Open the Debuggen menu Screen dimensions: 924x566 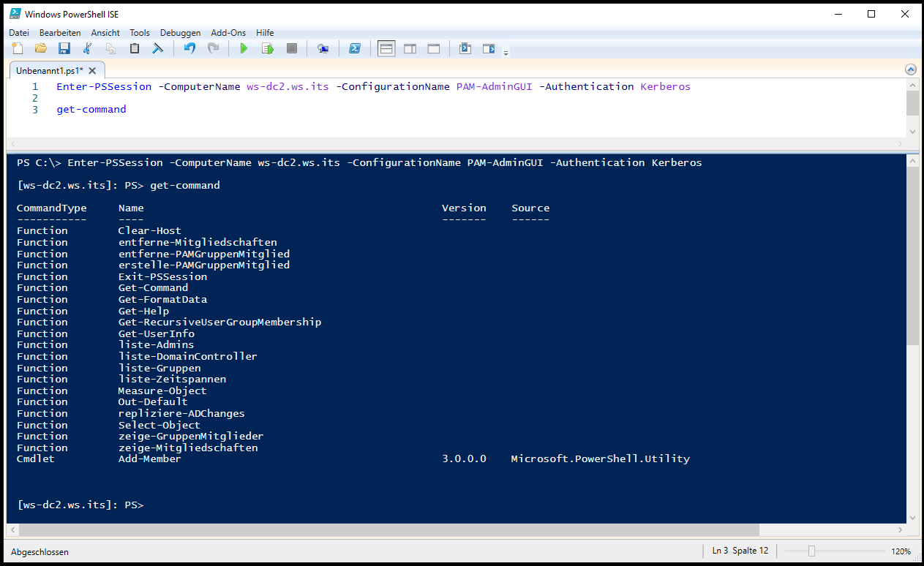180,33
